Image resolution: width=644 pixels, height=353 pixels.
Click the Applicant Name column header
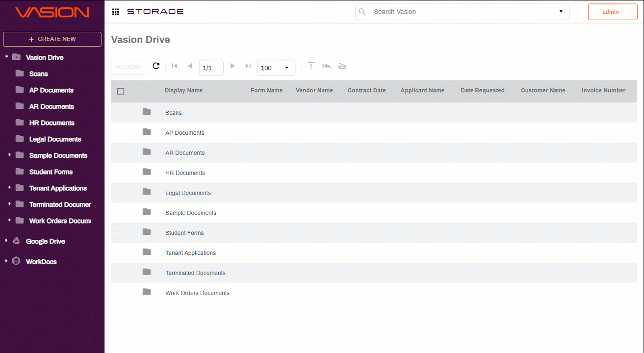(x=422, y=91)
